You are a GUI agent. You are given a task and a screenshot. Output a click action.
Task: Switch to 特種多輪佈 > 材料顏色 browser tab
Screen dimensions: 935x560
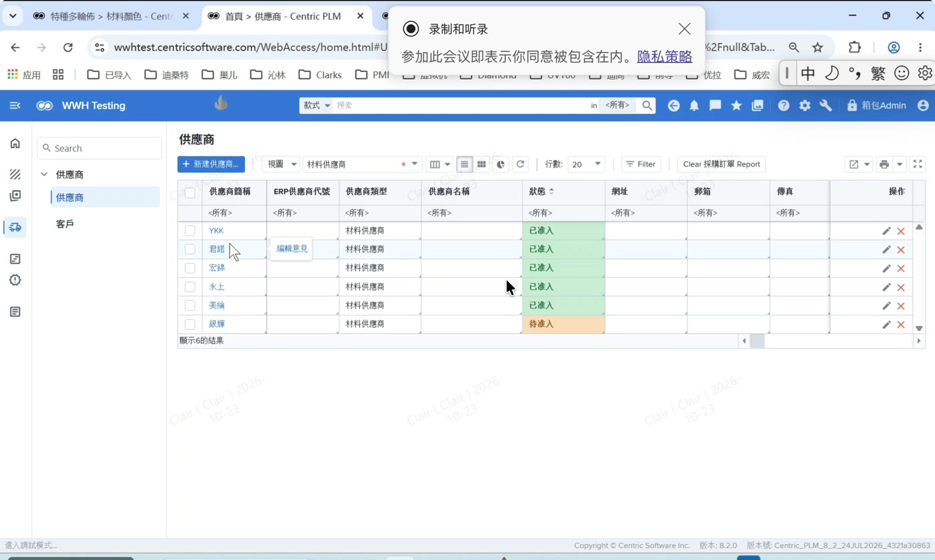(x=111, y=16)
